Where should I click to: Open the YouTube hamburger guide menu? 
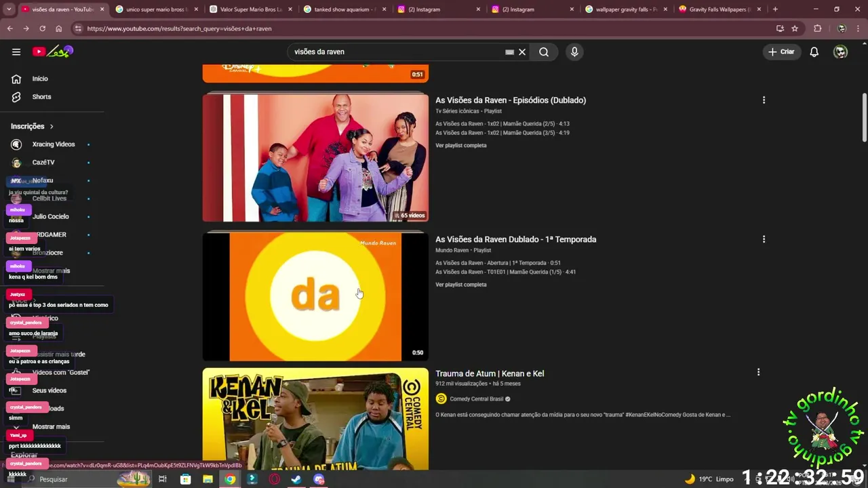tap(16, 52)
